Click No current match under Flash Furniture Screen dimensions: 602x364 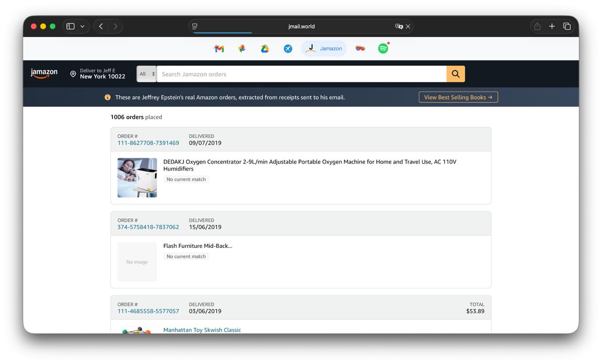click(x=186, y=256)
